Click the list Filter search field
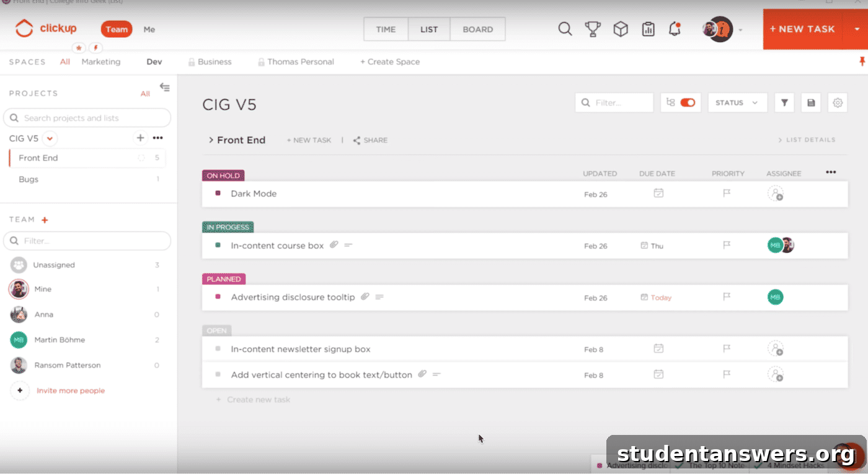868x474 pixels. [614, 103]
